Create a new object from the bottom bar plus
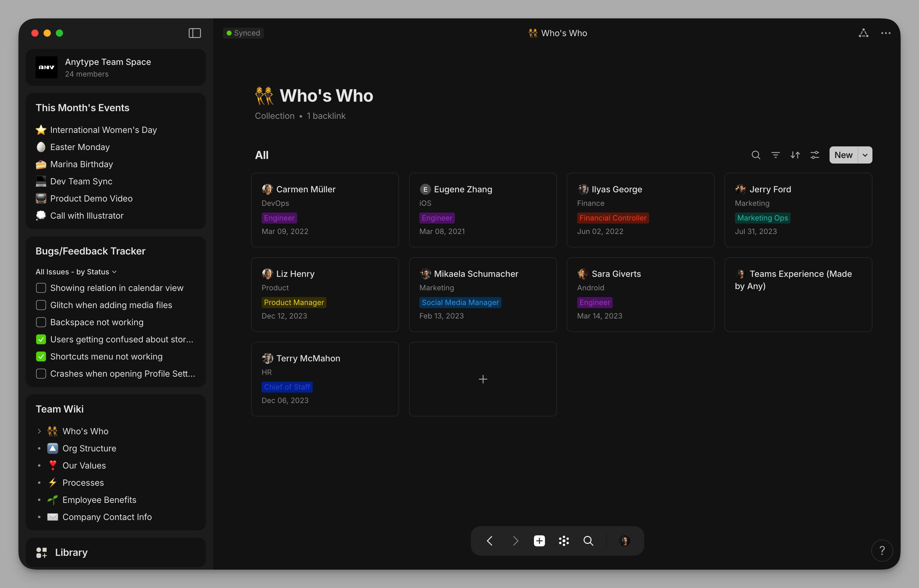Screen dimensions: 919x588 pyautogui.click(x=539, y=541)
